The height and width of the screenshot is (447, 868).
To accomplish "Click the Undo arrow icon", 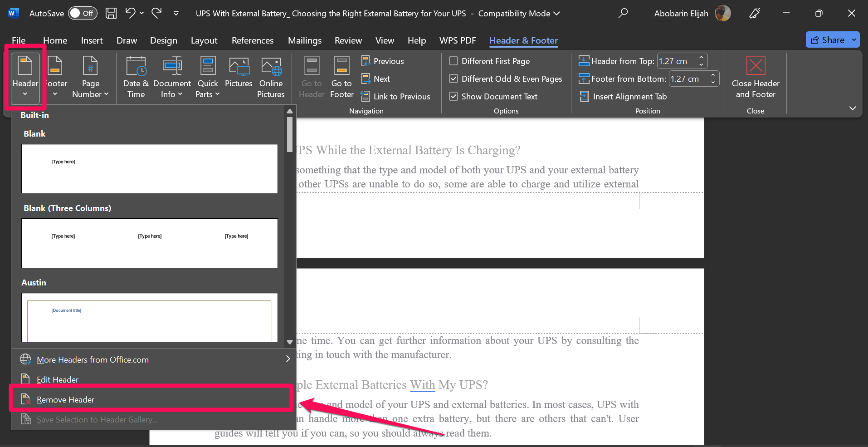I will [130, 13].
